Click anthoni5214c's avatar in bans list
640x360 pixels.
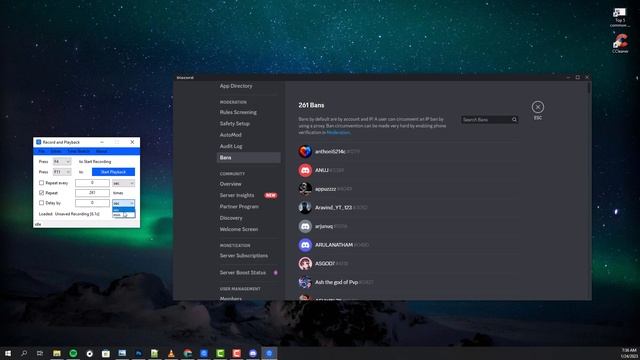click(x=305, y=151)
